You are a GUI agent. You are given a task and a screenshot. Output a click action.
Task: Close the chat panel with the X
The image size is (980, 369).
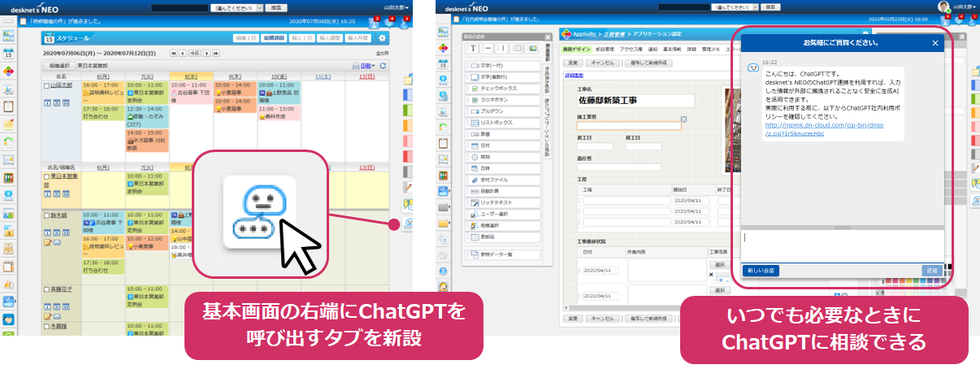(x=934, y=42)
